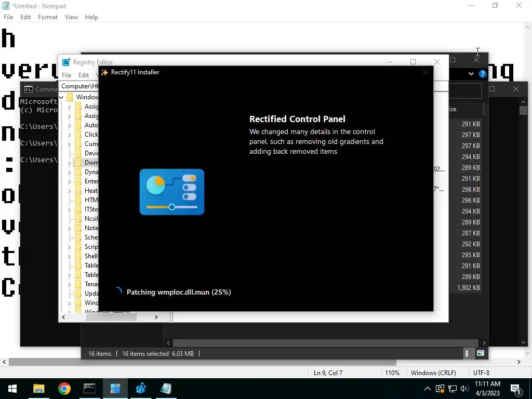Screen dimensions: 532x399
Task: Click the Explorer horizontal scrollbar
Action: (x=326, y=343)
